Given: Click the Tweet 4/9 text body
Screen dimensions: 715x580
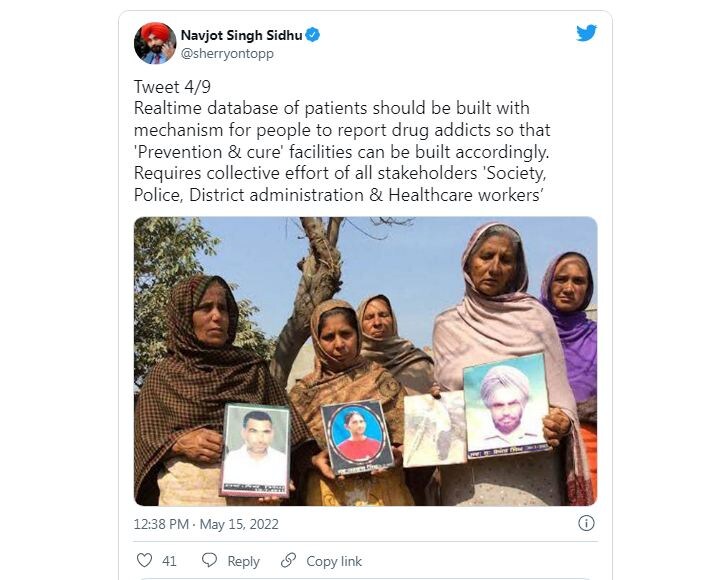Looking at the screenshot, I should coord(342,141).
